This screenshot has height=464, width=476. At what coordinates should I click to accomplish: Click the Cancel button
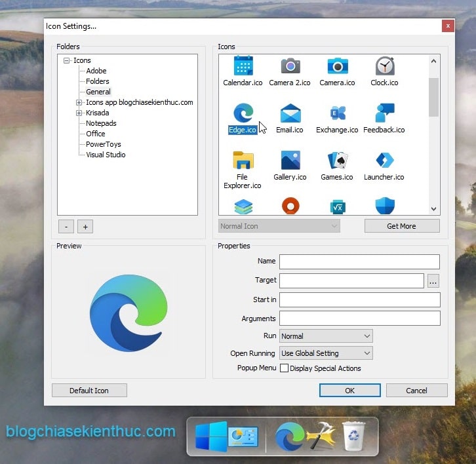click(x=417, y=391)
